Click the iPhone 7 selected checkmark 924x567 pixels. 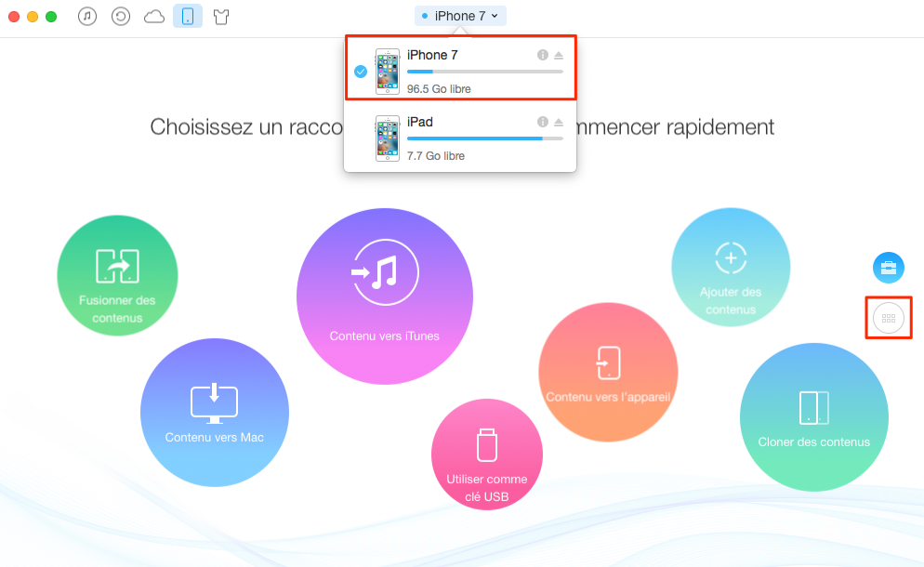click(x=361, y=72)
